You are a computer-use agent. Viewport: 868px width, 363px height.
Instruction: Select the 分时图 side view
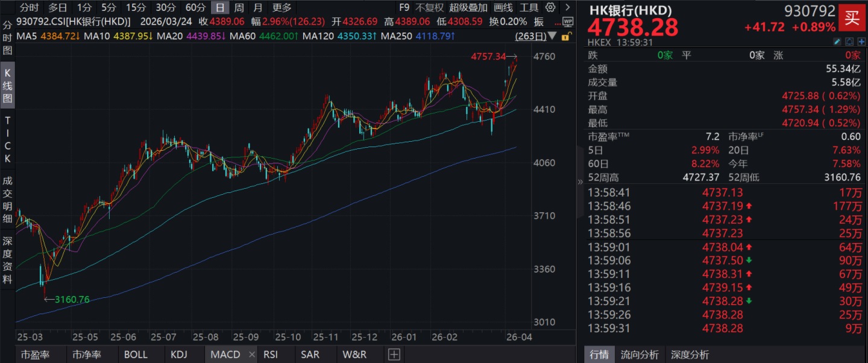(8, 38)
